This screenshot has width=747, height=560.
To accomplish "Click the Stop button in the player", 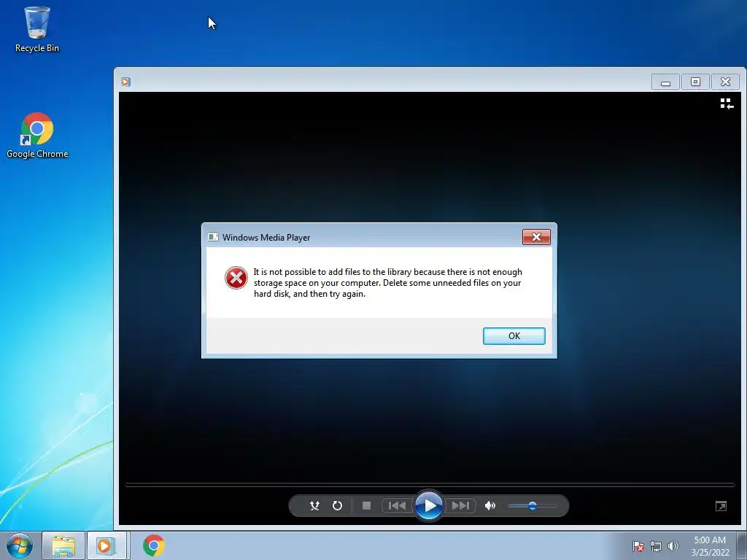I will pyautogui.click(x=366, y=506).
